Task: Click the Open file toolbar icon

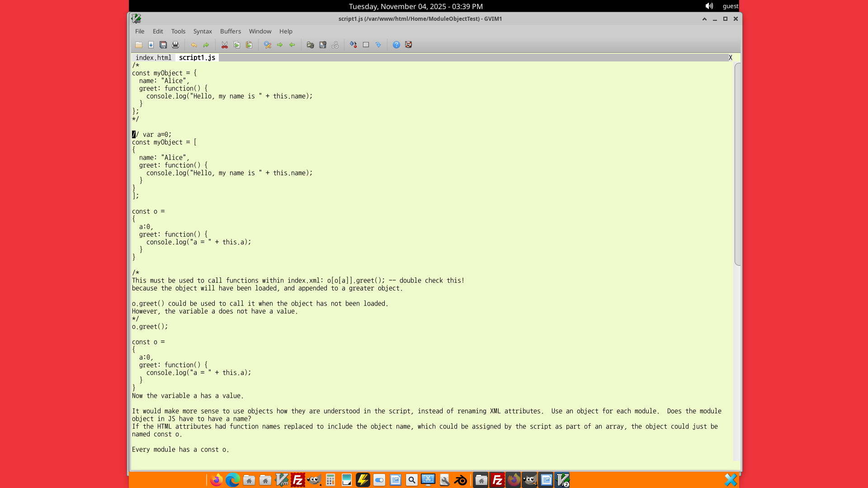Action: click(139, 45)
